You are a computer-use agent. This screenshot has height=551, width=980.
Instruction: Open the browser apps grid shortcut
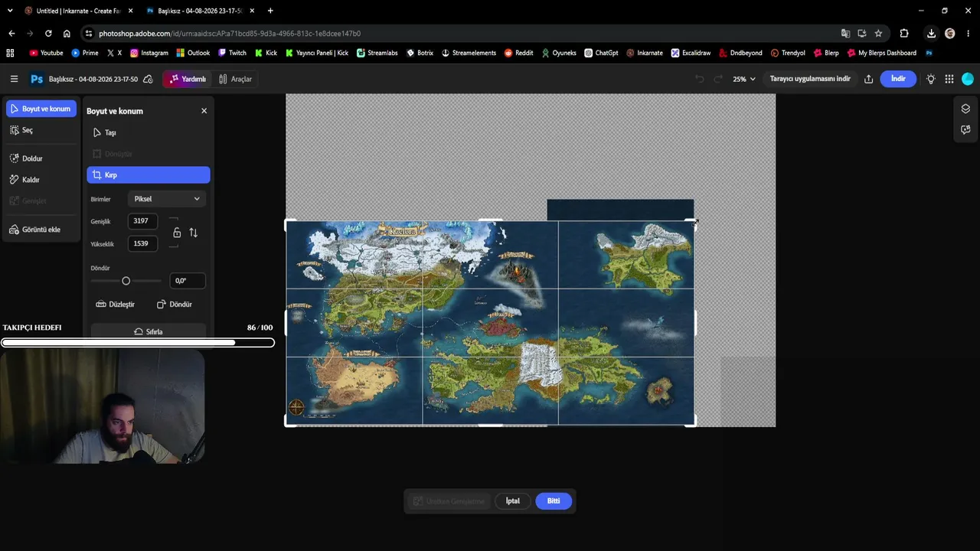(x=10, y=53)
